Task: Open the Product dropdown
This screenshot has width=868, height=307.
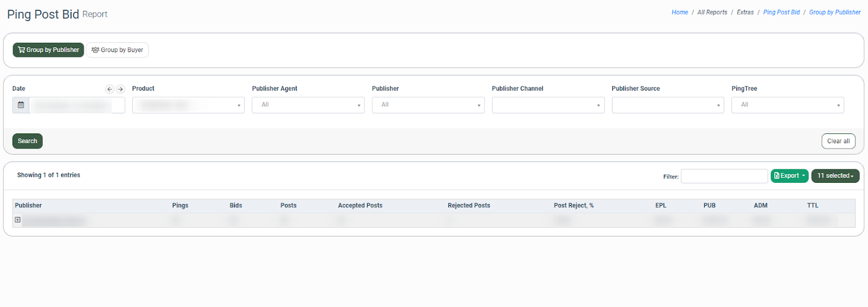Action: coord(188,105)
